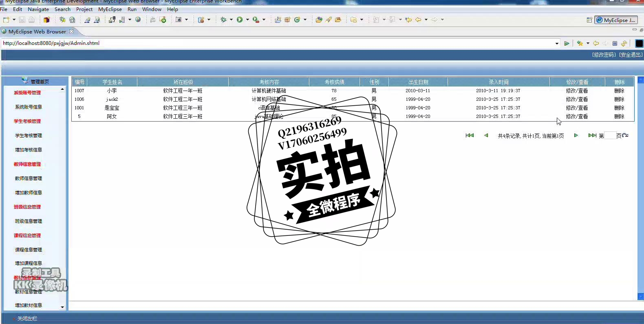Expand the New file dropdown arrow
The height and width of the screenshot is (324, 644).
coord(14,20)
